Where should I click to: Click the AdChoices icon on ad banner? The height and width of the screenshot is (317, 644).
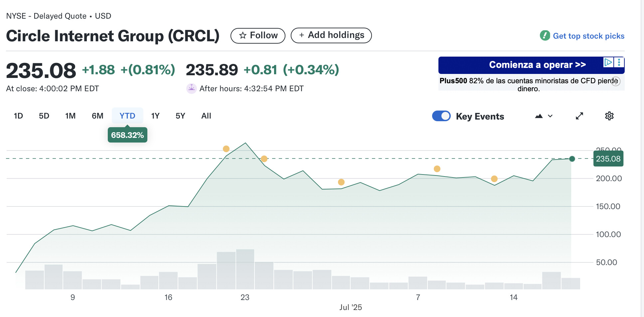608,62
